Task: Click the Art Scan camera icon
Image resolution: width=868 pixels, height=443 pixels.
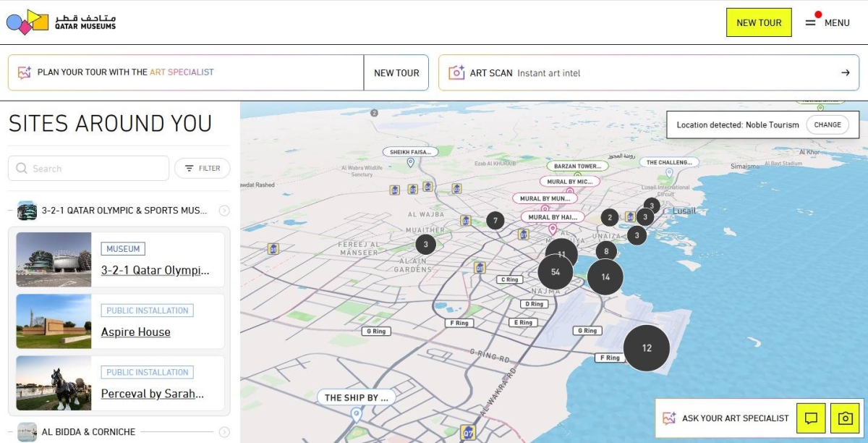Action: tap(456, 72)
